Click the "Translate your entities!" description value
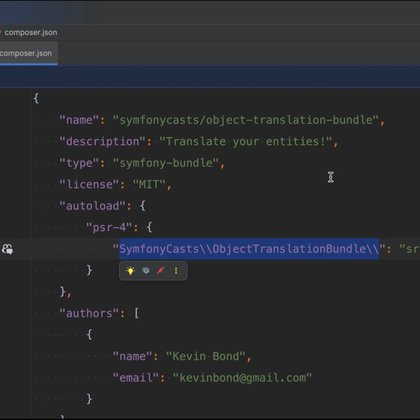 (x=246, y=141)
